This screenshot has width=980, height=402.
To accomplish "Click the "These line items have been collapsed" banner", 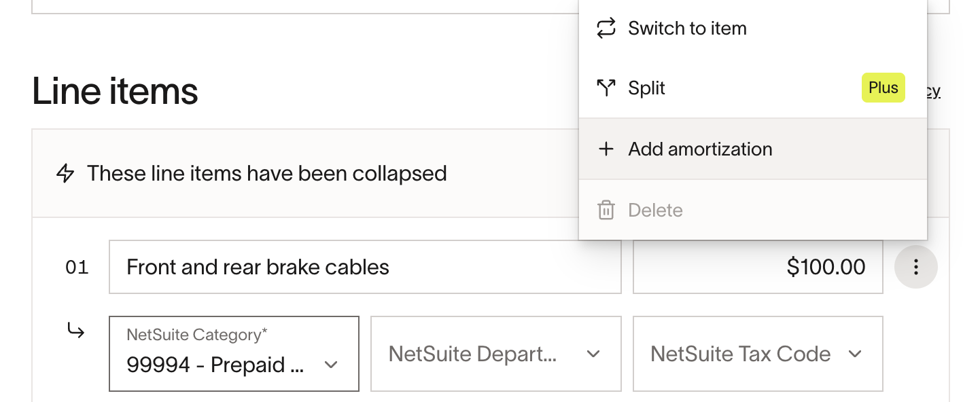I will (x=266, y=174).
